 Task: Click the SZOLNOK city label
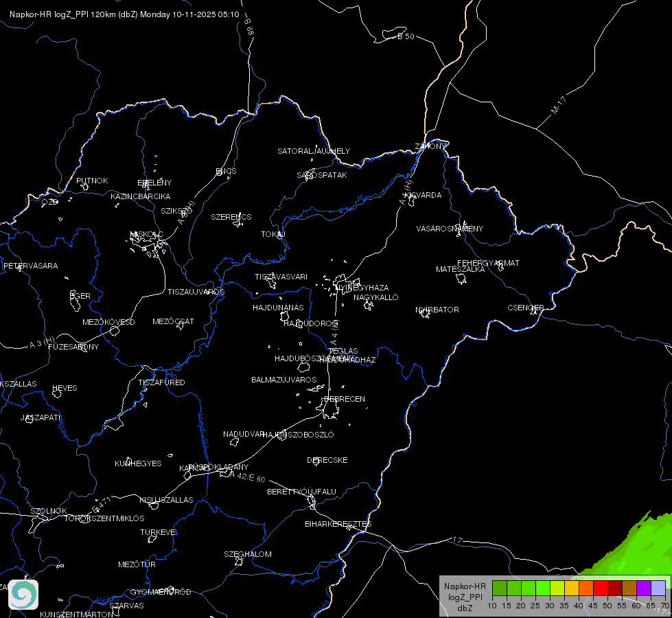49,511
